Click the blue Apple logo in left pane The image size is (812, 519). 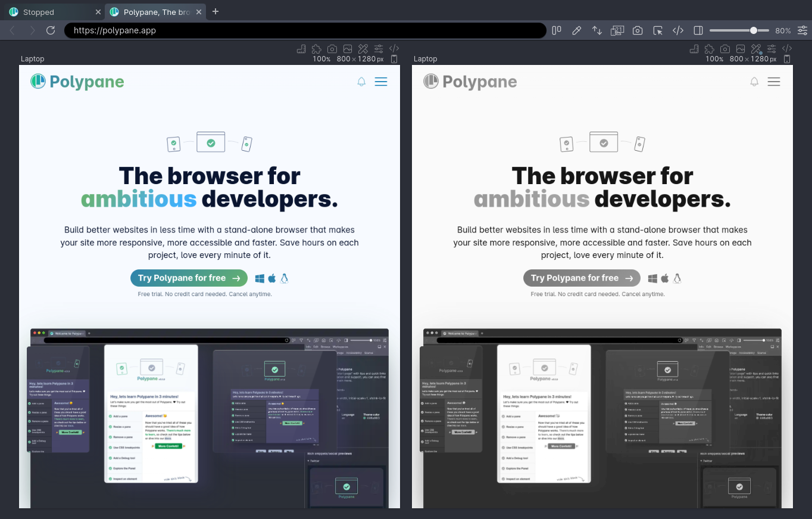tap(272, 278)
